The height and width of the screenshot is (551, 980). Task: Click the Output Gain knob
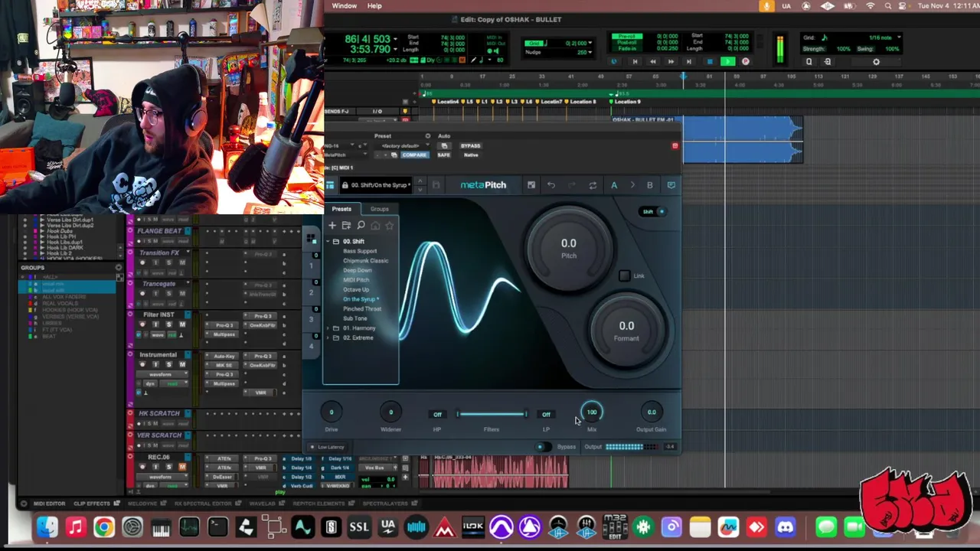[652, 412]
